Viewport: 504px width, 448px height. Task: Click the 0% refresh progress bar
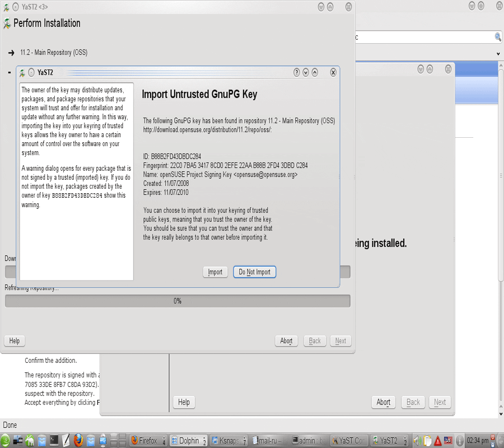pos(178,301)
